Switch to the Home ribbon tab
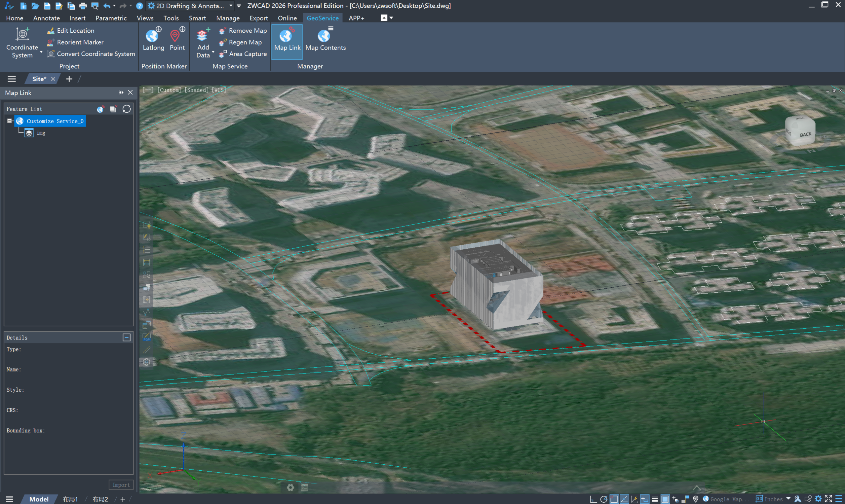Image resolution: width=845 pixels, height=504 pixels. point(15,18)
